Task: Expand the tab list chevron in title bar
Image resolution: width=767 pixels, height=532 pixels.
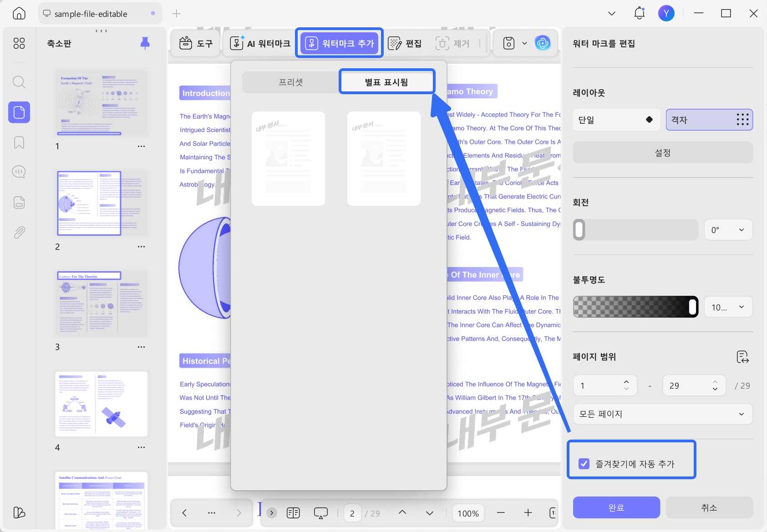Action: pos(612,14)
